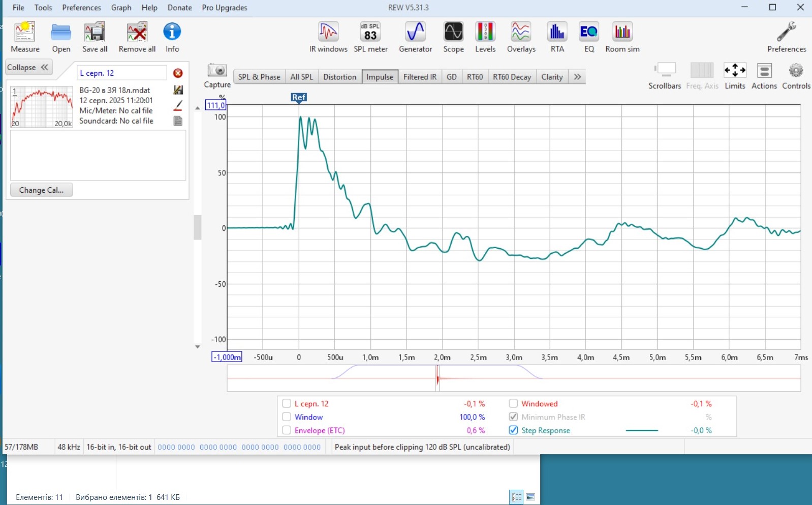Click measurement name field L серп. 12
The width and height of the screenshot is (812, 505).
(122, 73)
